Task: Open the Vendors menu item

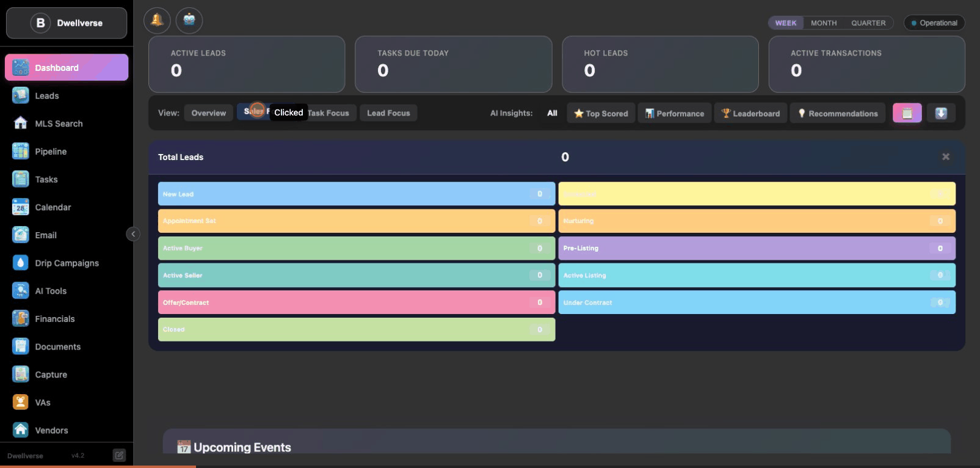Action: pos(67,430)
